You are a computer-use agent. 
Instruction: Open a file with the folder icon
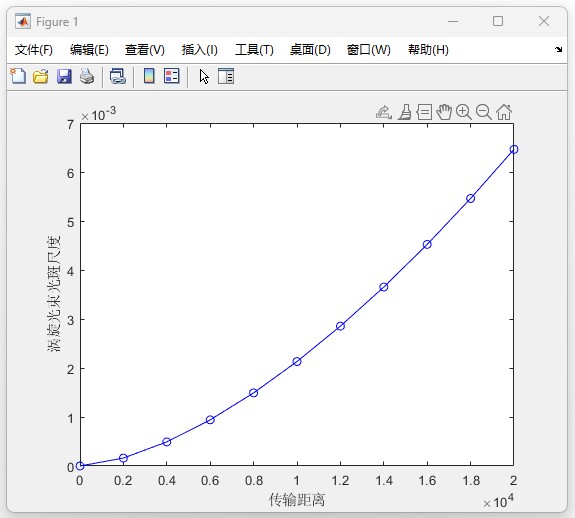click(x=41, y=77)
